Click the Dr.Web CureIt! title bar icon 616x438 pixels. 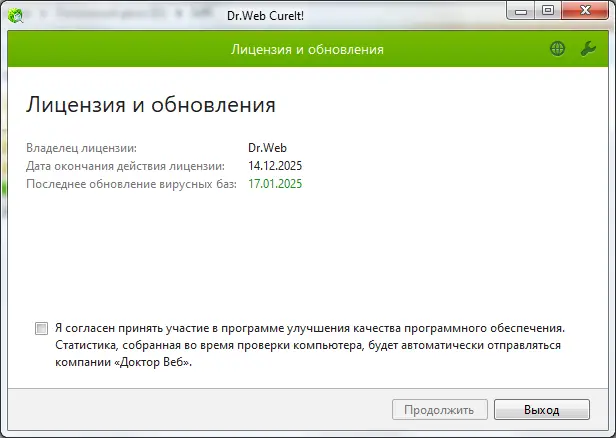click(x=15, y=15)
